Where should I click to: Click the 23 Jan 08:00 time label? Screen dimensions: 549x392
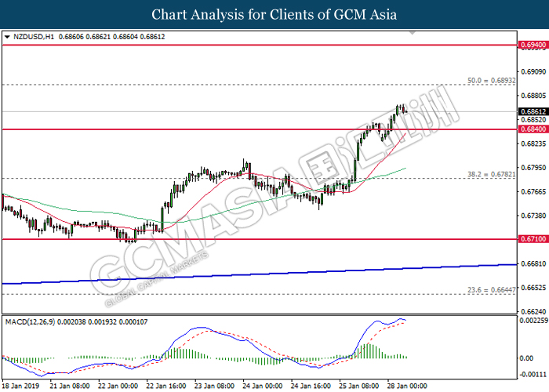[x=215, y=386]
